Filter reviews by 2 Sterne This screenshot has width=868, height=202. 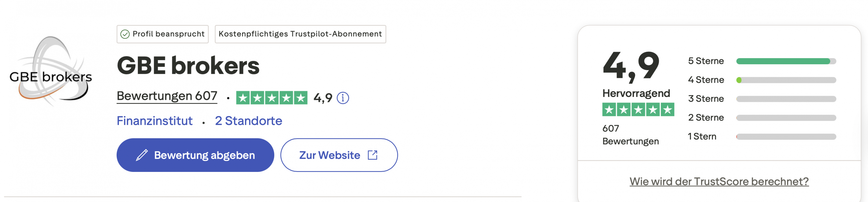[x=706, y=118]
